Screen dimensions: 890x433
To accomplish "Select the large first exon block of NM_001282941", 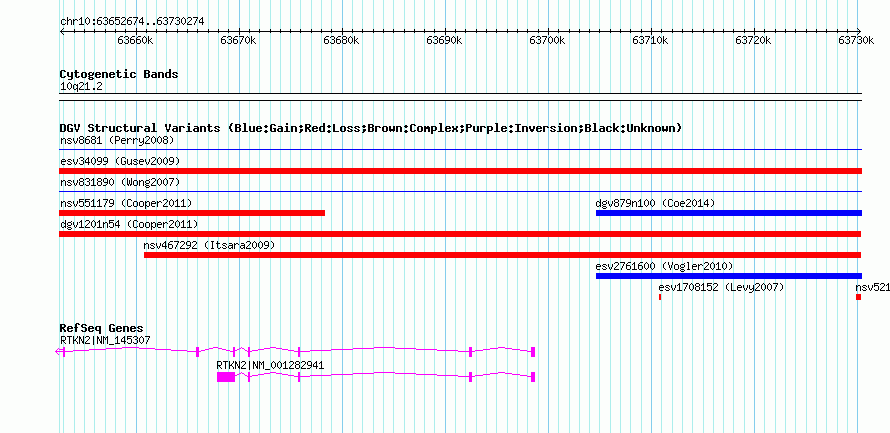I will (226, 377).
